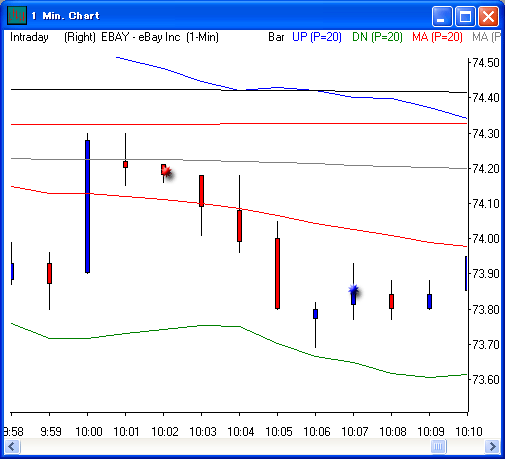Viewport: 505px width, 459px height.
Task: Minimize the 1 Min. Chart window
Action: coord(442,16)
